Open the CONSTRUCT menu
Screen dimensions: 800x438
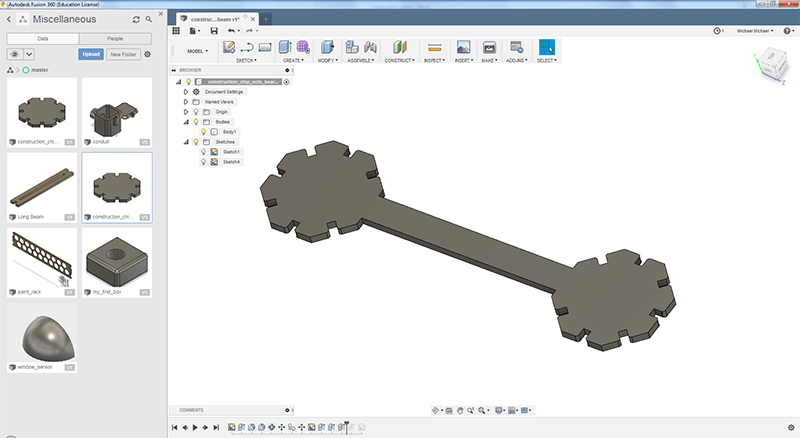coord(400,60)
